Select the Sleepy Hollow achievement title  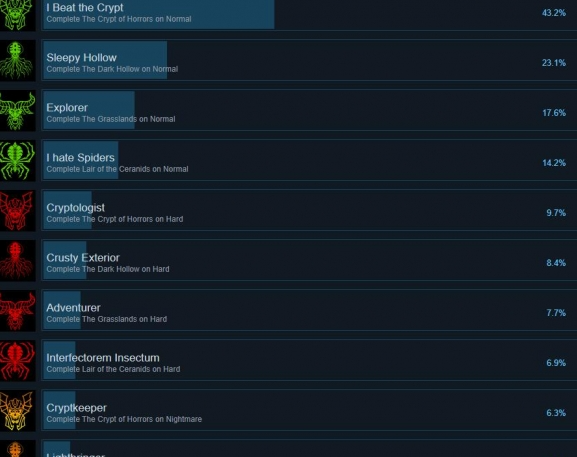click(x=81, y=58)
